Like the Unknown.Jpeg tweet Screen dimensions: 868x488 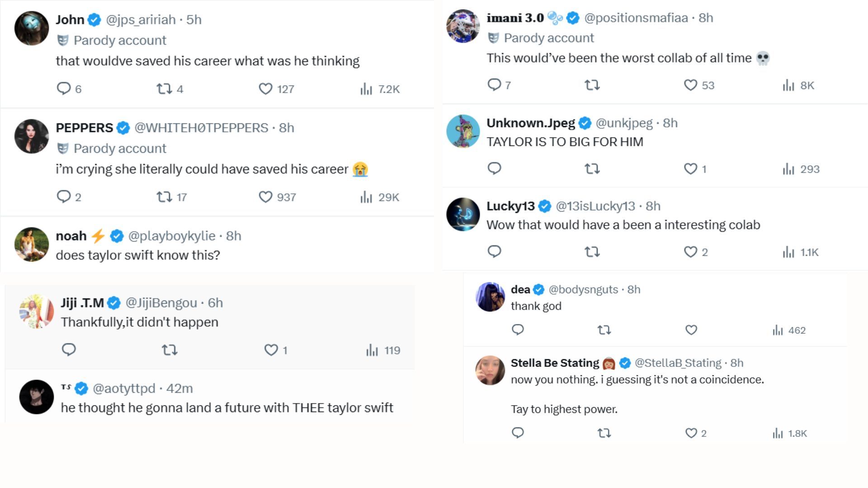(690, 169)
